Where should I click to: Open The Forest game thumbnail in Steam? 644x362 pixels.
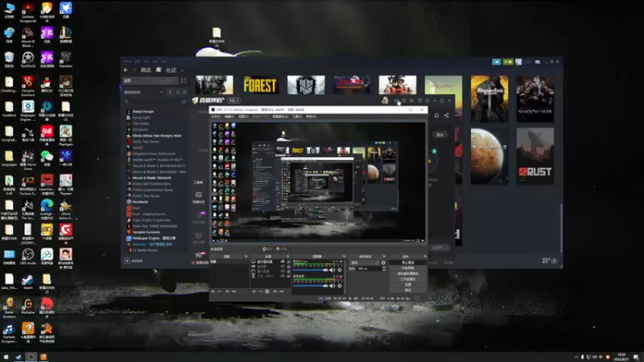(260, 85)
